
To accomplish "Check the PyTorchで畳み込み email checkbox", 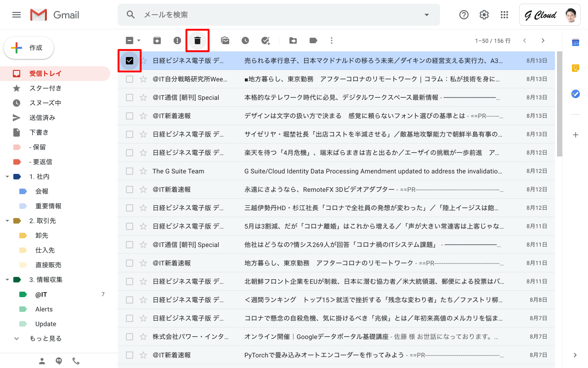I will (130, 355).
